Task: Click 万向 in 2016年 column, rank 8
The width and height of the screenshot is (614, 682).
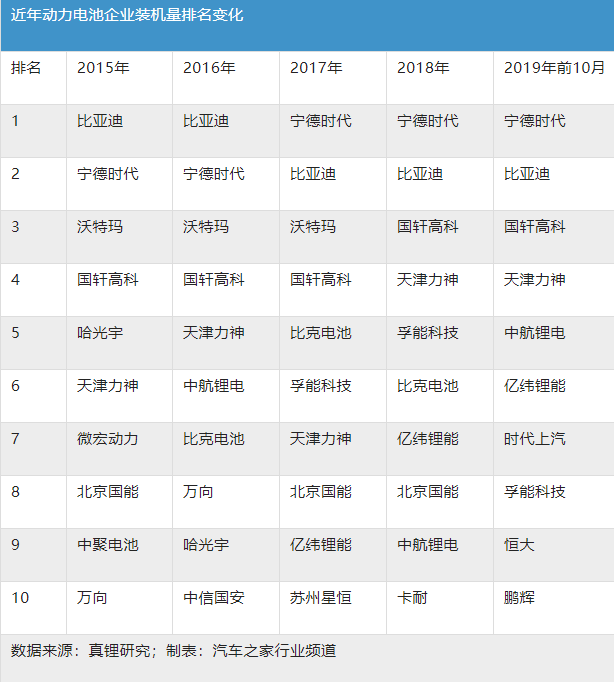Action: 198,492
